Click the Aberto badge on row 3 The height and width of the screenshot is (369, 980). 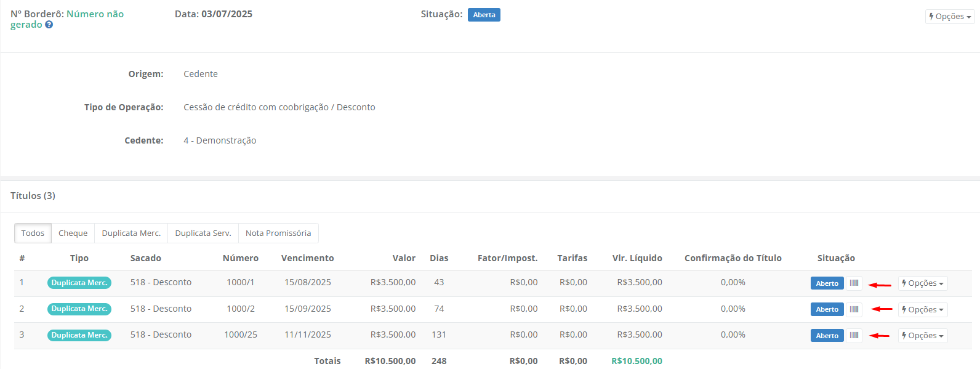point(827,336)
